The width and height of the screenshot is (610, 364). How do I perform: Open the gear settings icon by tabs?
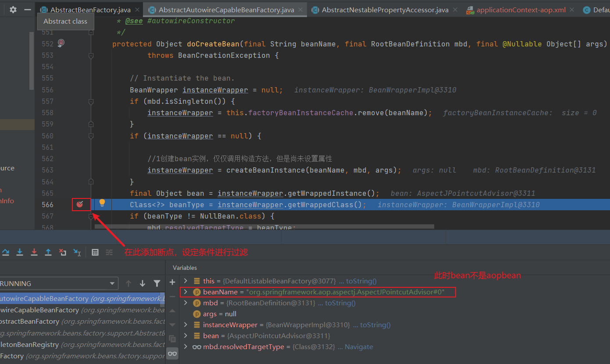(13, 9)
